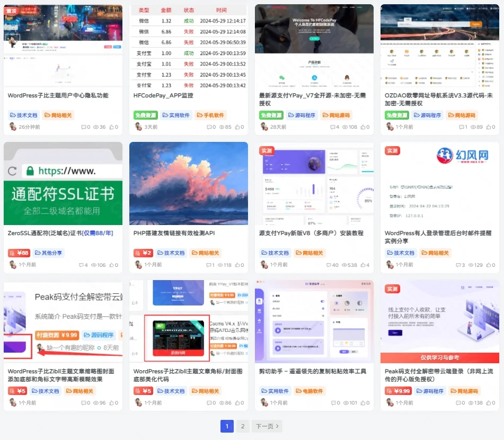
Task: Click the 剪切助手 app screenshot thumbnail
Action: pyautogui.click(x=314, y=321)
